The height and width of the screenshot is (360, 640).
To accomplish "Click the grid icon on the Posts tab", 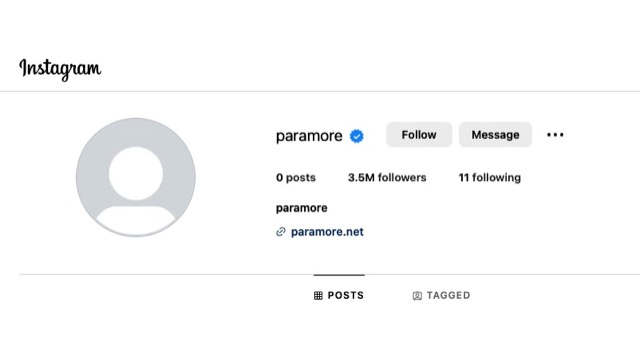I will point(318,296).
